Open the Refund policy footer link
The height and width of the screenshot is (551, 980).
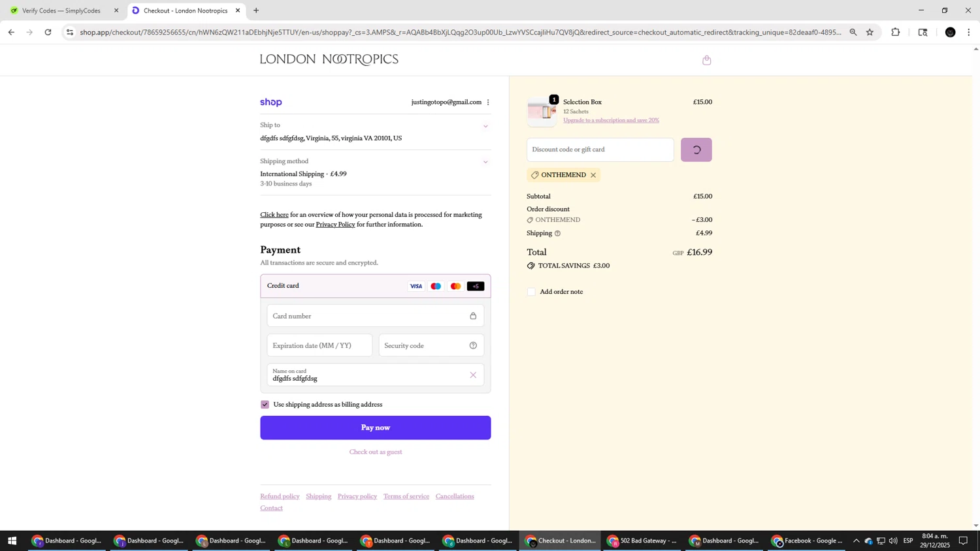tap(280, 496)
